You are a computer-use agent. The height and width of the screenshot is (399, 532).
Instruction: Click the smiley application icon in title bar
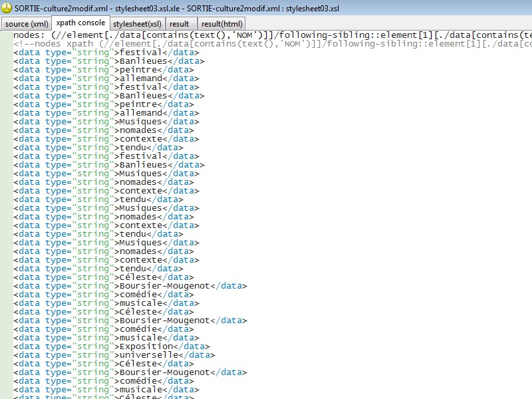click(x=7, y=7)
